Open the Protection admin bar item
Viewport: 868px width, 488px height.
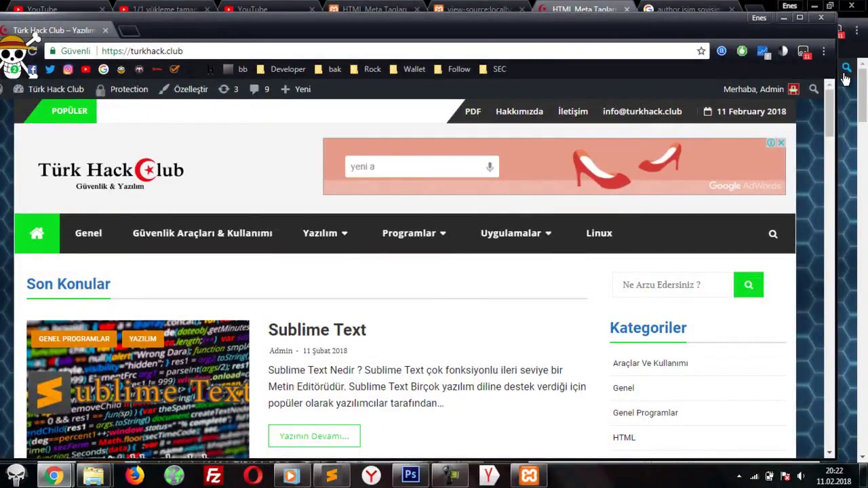click(121, 89)
